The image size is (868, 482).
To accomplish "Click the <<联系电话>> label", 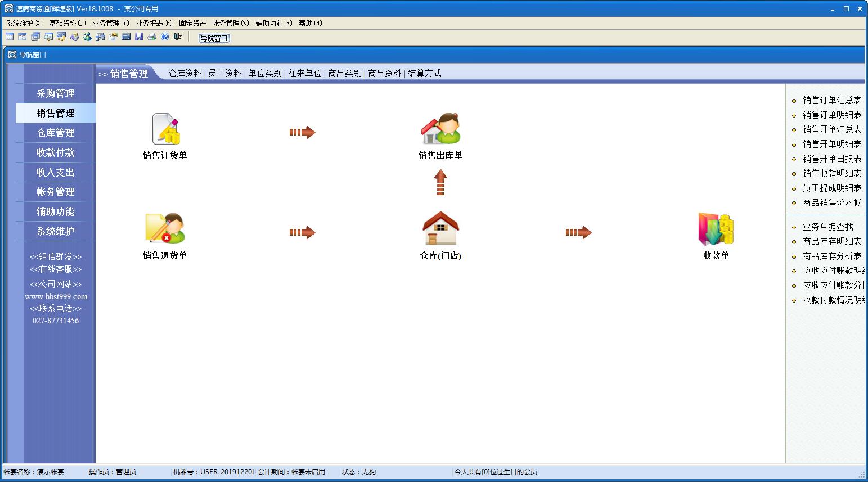I will click(x=56, y=309).
